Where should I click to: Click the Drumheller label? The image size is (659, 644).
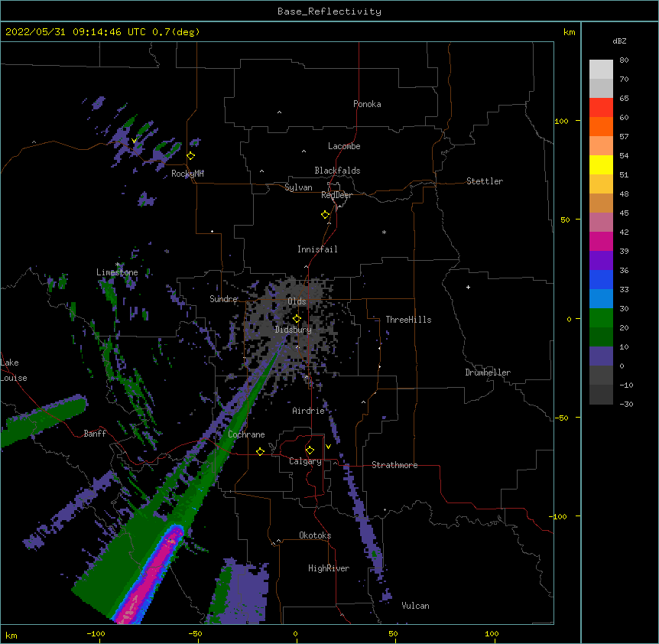(488, 372)
